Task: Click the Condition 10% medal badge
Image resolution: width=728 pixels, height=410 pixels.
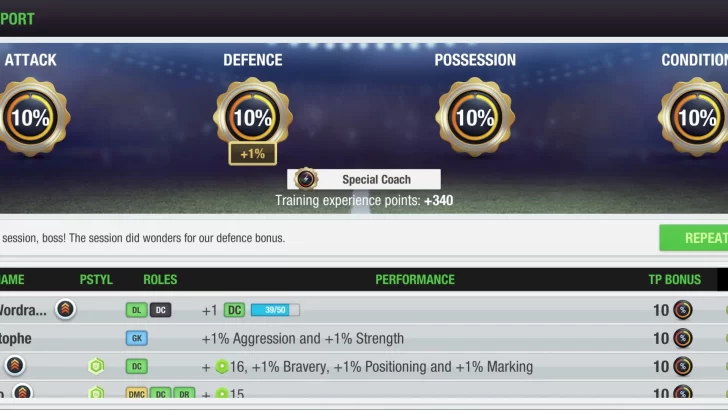Action: (x=695, y=117)
